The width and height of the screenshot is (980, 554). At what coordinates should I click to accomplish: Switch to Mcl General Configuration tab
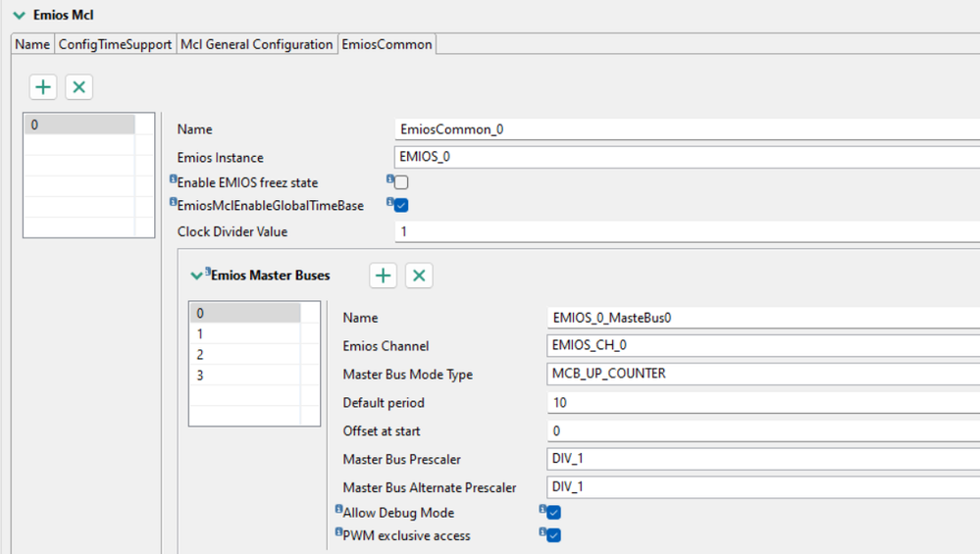256,44
